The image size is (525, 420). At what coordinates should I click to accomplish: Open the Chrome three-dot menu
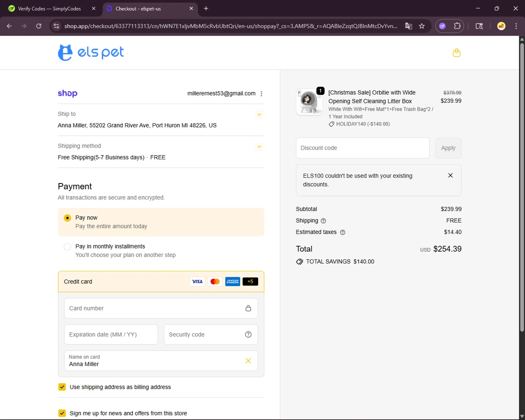(x=516, y=26)
